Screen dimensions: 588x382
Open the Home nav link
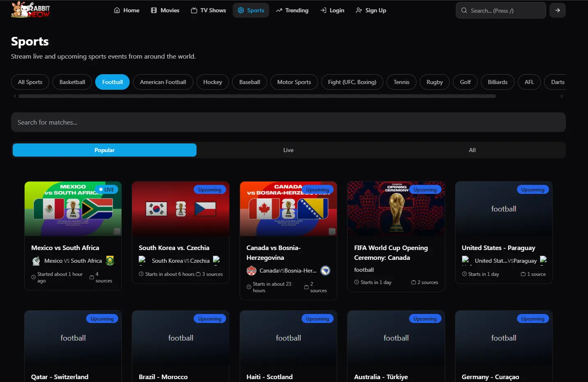pos(126,10)
